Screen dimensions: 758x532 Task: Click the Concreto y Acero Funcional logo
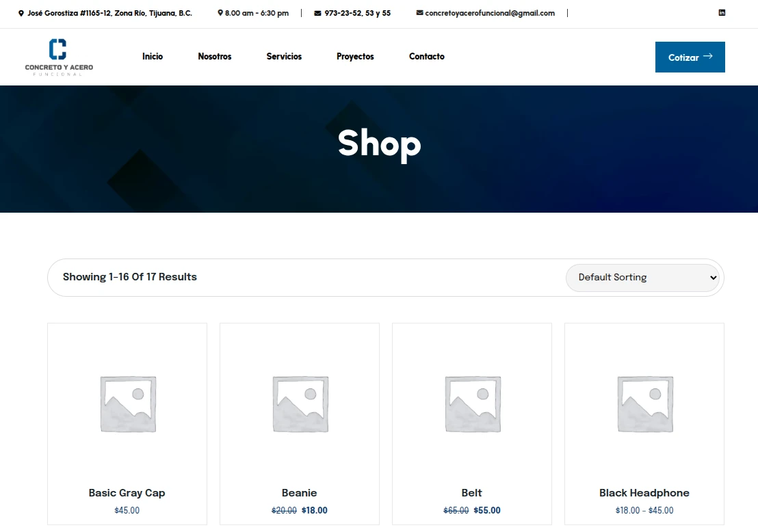tap(59, 57)
